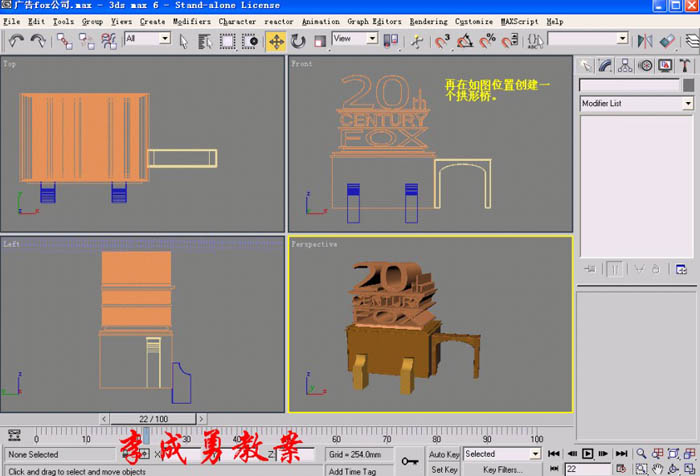Open the Group menu
This screenshot has height=476, width=700.
point(92,21)
